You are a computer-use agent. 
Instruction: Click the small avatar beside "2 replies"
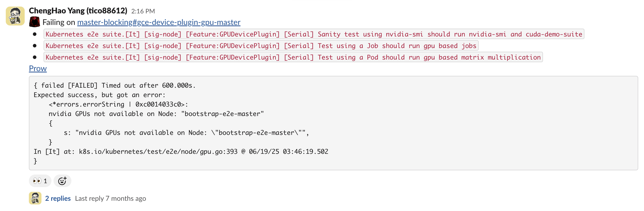(x=35, y=198)
